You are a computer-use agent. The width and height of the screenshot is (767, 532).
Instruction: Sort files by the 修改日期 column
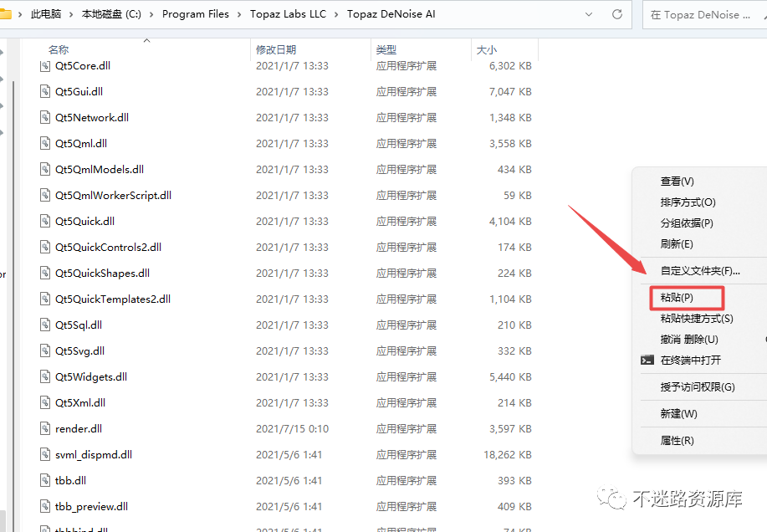(x=276, y=50)
